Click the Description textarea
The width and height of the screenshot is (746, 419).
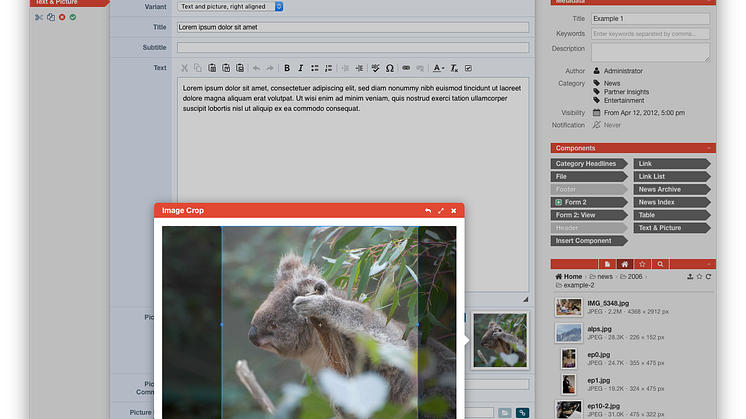pyautogui.click(x=650, y=52)
